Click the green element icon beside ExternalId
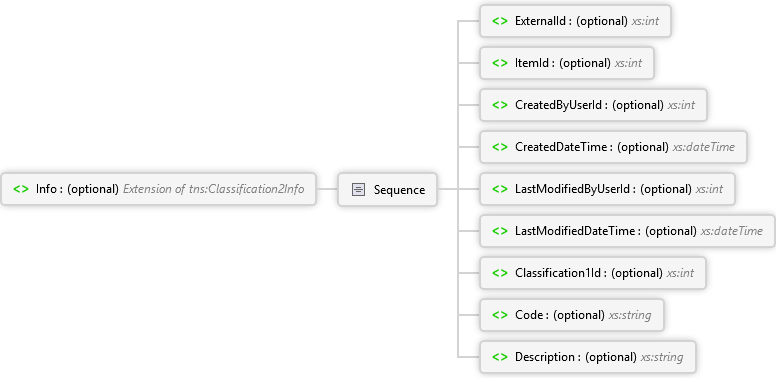The height and width of the screenshot is (378, 776). (500, 21)
